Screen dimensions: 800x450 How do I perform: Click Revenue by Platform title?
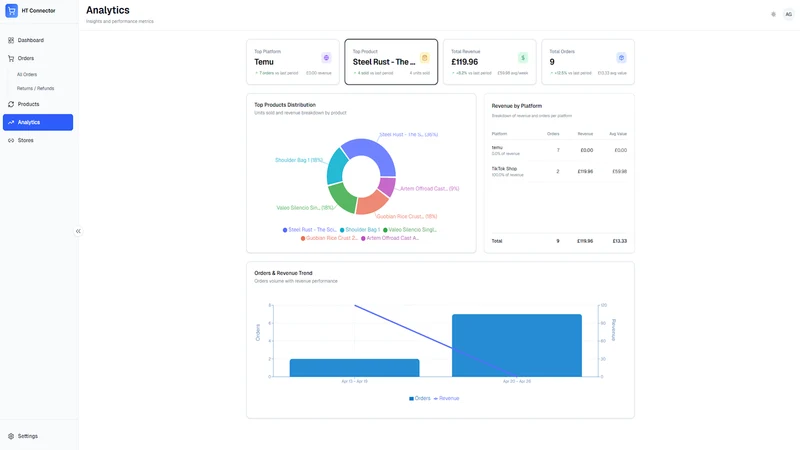point(516,106)
